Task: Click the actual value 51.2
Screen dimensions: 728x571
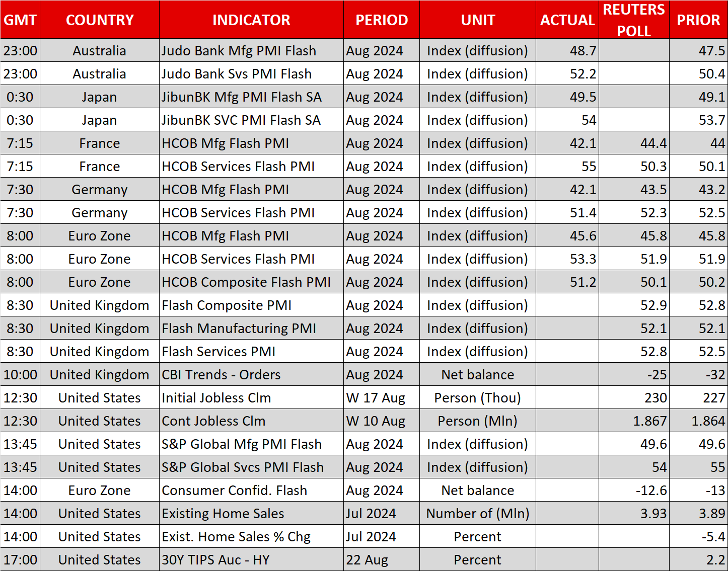Action: (583, 282)
